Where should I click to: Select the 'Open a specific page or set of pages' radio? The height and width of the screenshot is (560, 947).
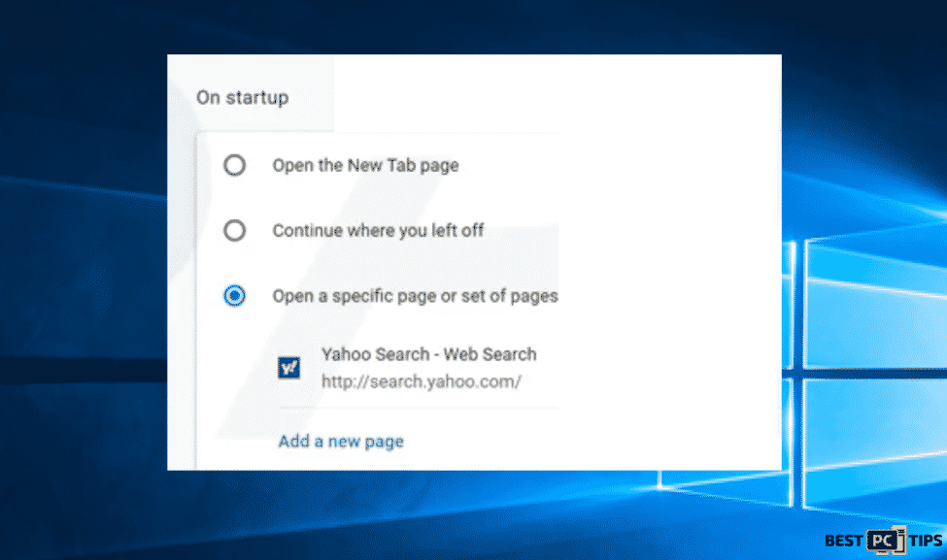[234, 296]
